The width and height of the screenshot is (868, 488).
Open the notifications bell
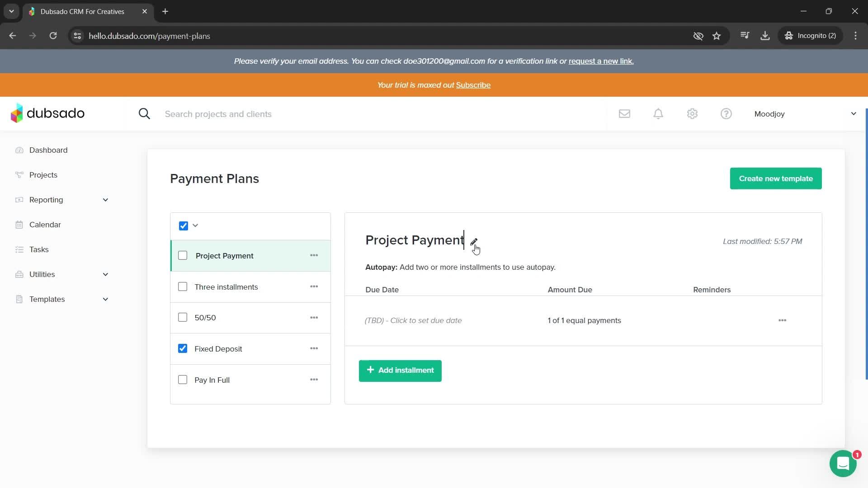(x=658, y=114)
